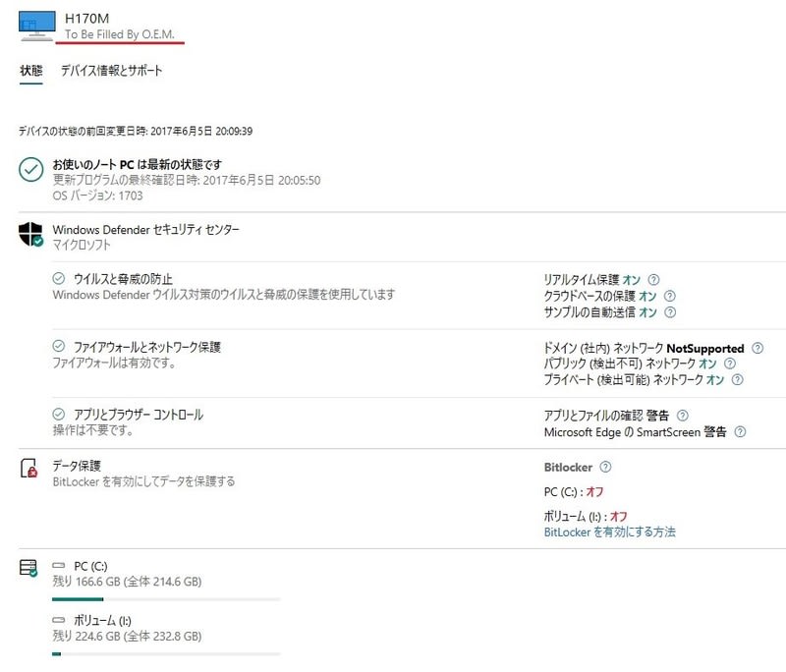
Task: Open the help icon for パブリック (検出不可) ネットワーク
Action: [x=730, y=364]
